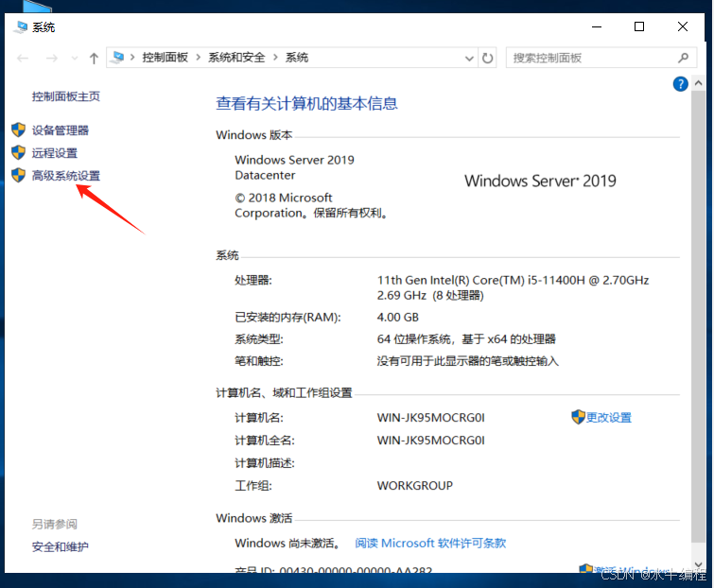Screen dimensions: 714x588
Task: Open Advanced system settings (高级系统设置)
Action: 66,176
